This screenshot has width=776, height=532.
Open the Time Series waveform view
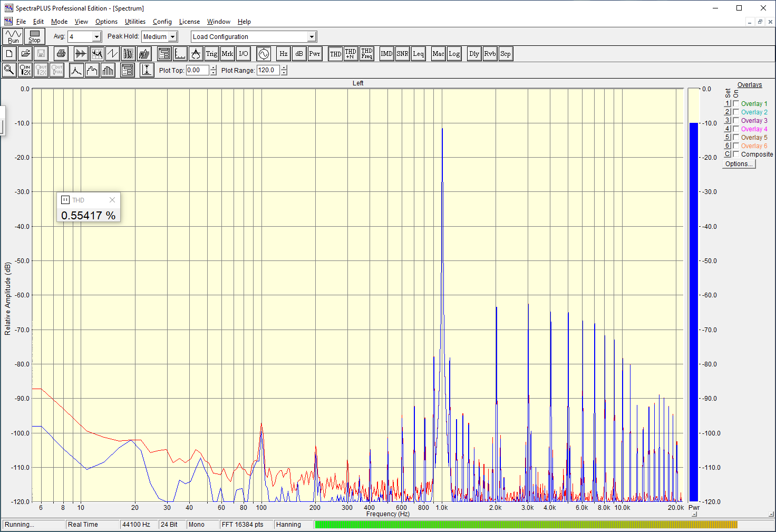[x=81, y=54]
